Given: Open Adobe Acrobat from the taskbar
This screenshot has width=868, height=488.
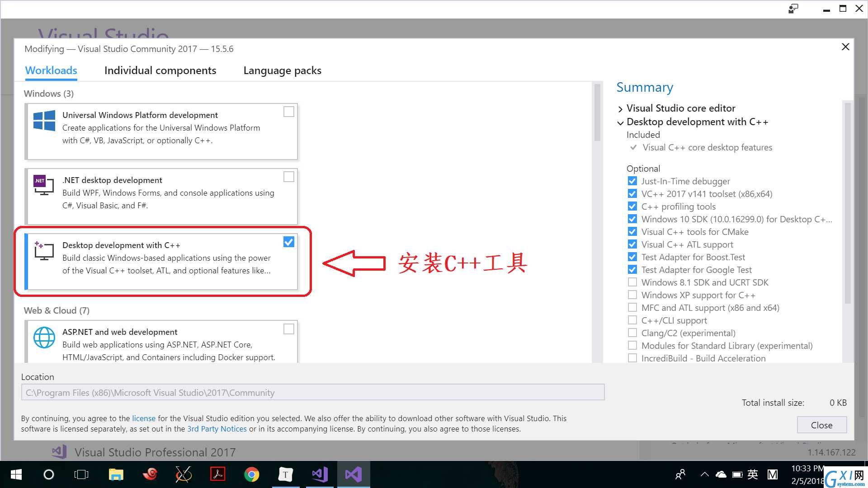Looking at the screenshot, I should pos(218,474).
